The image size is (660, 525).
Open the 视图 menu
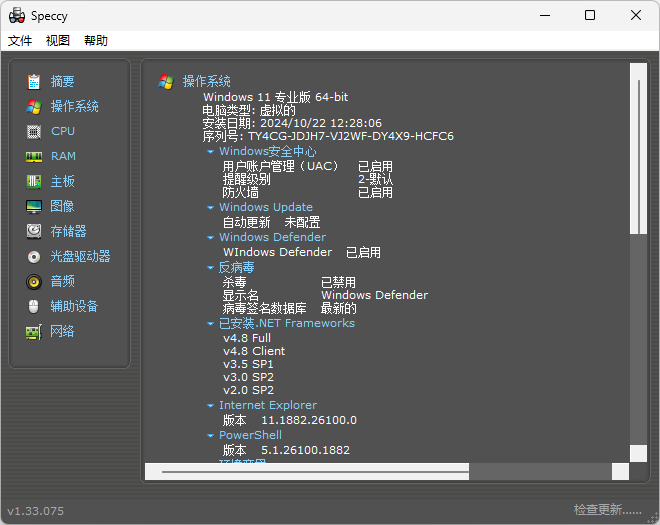(58, 40)
